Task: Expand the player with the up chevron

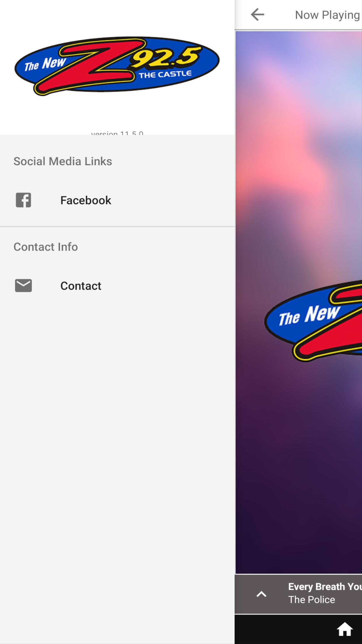Action: (261, 594)
